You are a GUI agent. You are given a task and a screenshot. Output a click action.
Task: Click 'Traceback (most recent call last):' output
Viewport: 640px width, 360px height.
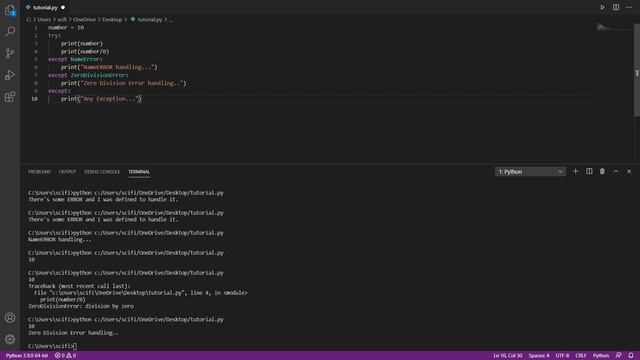coord(79,286)
